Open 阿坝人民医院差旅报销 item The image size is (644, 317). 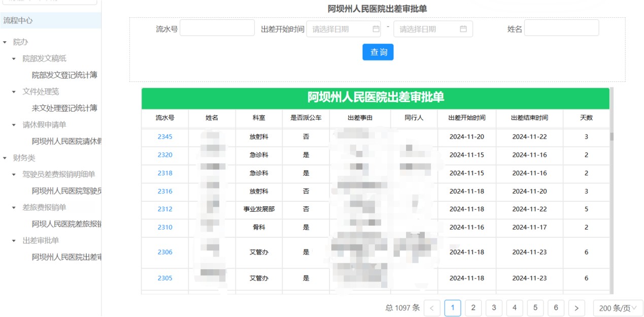pos(66,224)
